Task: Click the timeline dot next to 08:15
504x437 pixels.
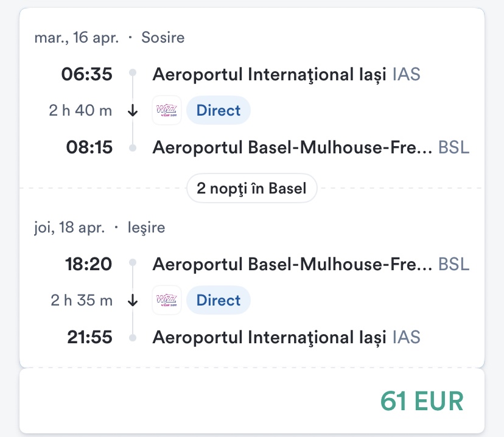Action: (133, 147)
